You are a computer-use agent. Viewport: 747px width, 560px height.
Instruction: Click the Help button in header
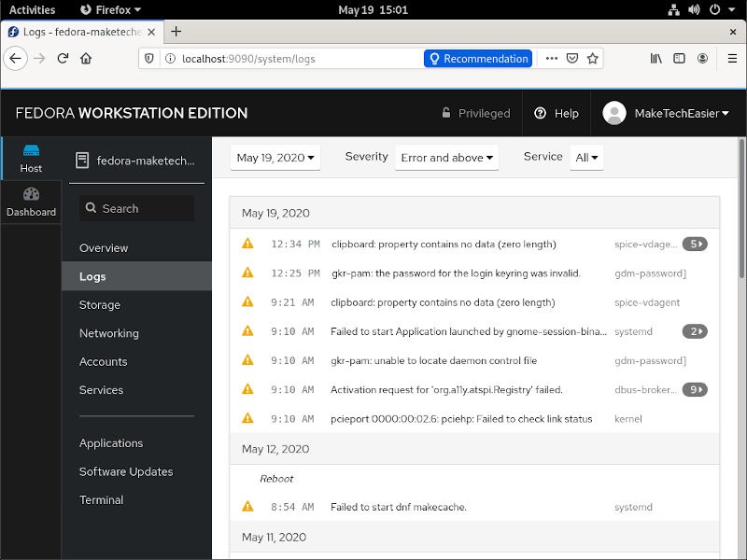(x=557, y=113)
